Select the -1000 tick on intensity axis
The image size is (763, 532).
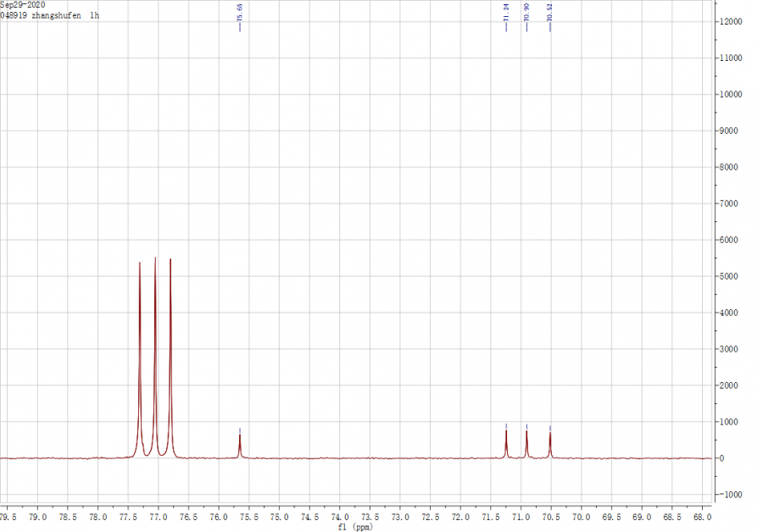point(731,495)
